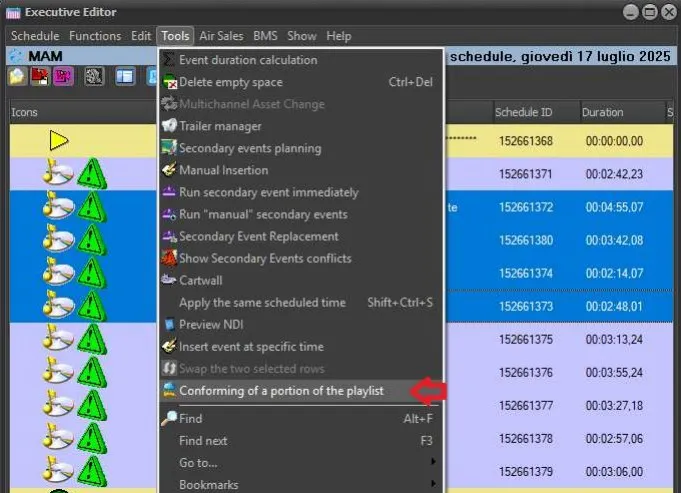Viewport: 681px width, 493px height.
Task: Open the Air Sales menu
Action: point(221,36)
